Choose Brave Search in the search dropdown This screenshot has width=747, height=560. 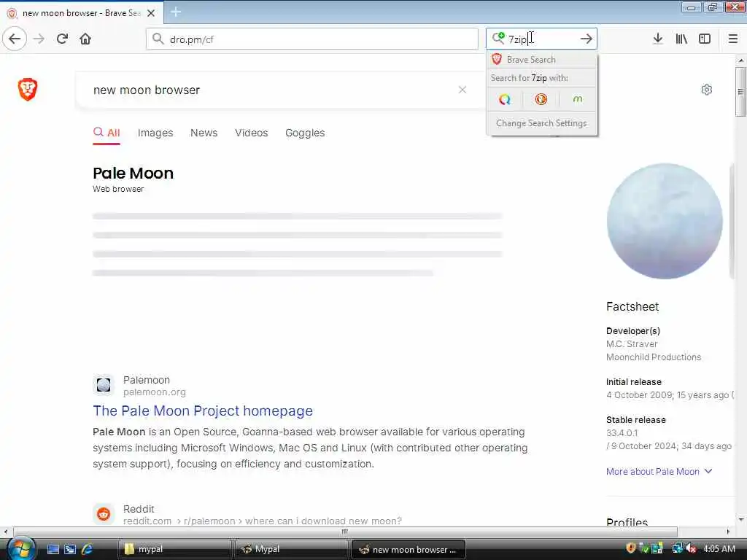(542, 60)
